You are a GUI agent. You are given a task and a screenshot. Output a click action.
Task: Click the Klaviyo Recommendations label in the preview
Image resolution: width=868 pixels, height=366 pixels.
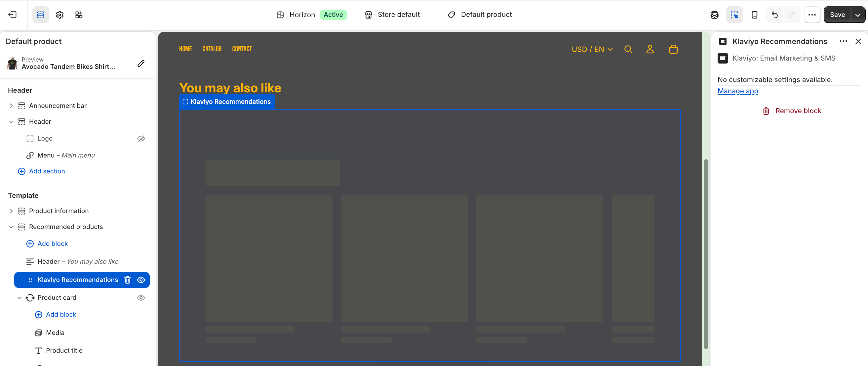point(227,102)
